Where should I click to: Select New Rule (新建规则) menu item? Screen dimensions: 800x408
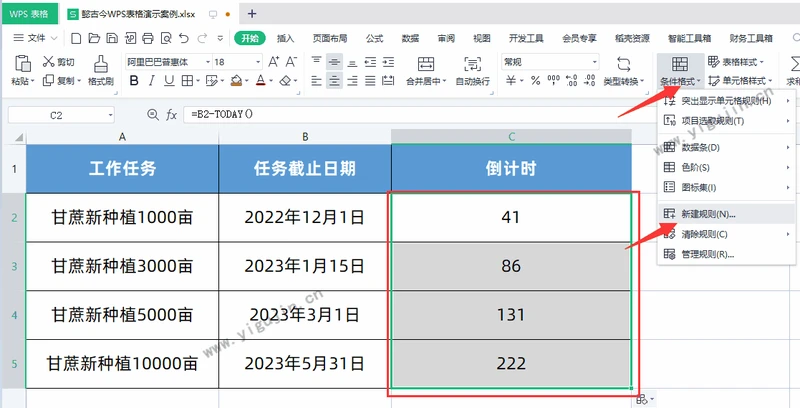(x=727, y=214)
